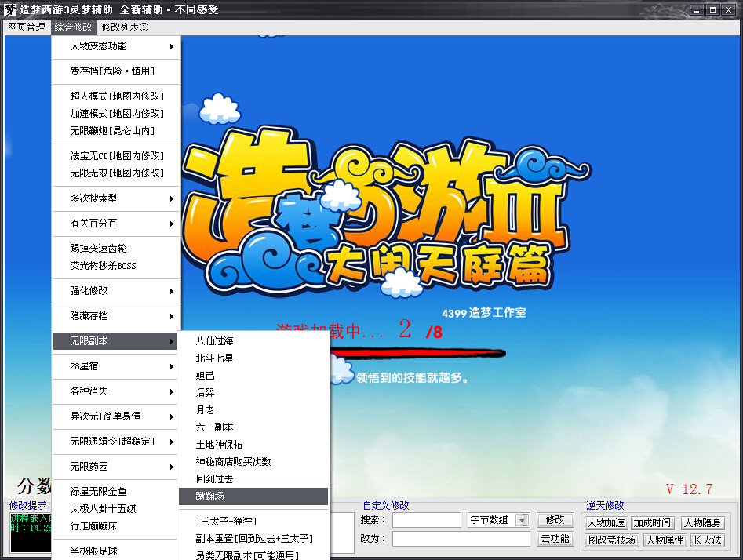Select 无限鞭炮[昆仑山内] entry
Screen dimensions: 743x560
point(117,131)
